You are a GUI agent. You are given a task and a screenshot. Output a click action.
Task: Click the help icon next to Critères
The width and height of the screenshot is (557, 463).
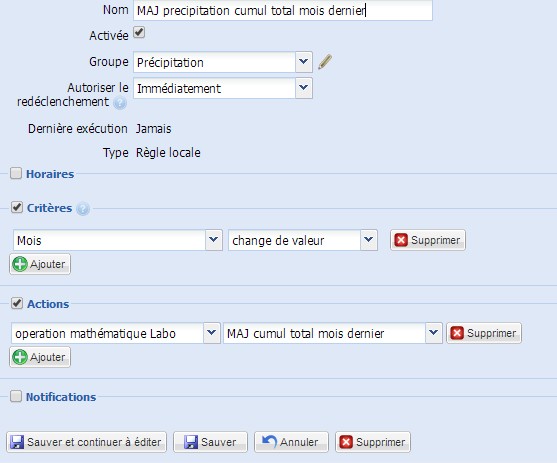coord(83,209)
